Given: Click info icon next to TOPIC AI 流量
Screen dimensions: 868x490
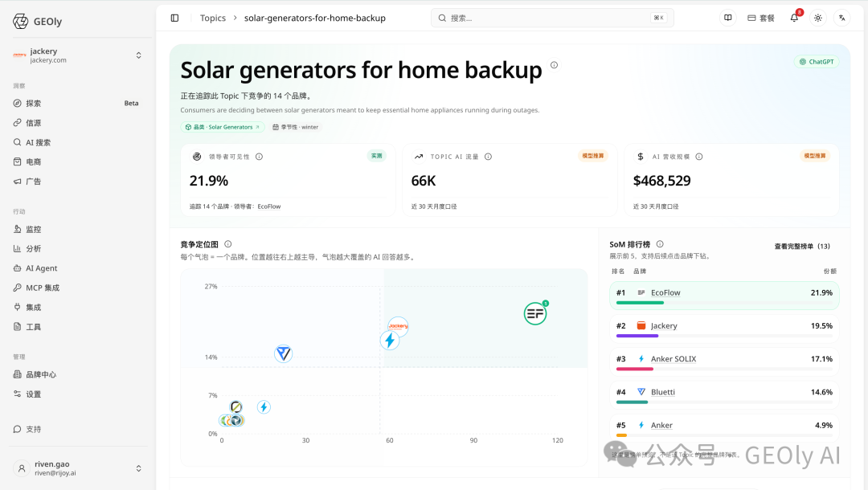Looking at the screenshot, I should click(x=489, y=157).
